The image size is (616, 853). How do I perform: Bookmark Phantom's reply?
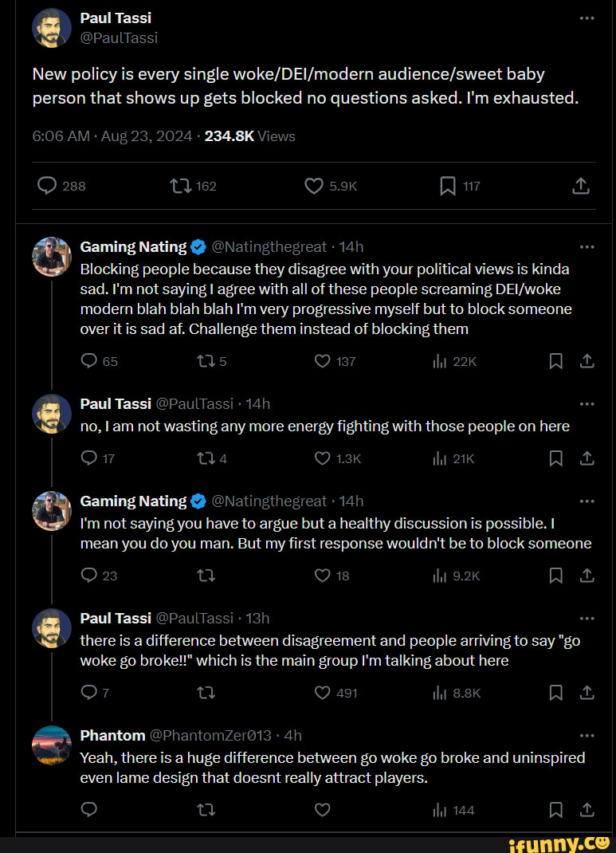(556, 810)
